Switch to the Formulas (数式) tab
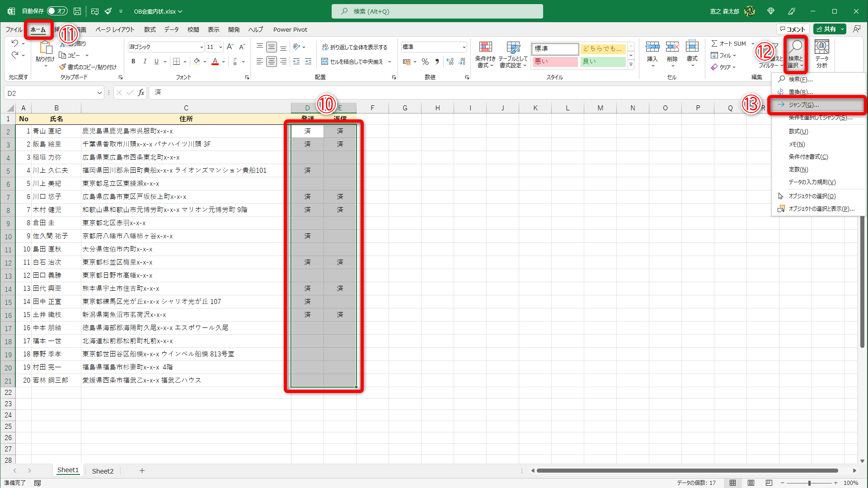868x488 pixels. pos(150,29)
